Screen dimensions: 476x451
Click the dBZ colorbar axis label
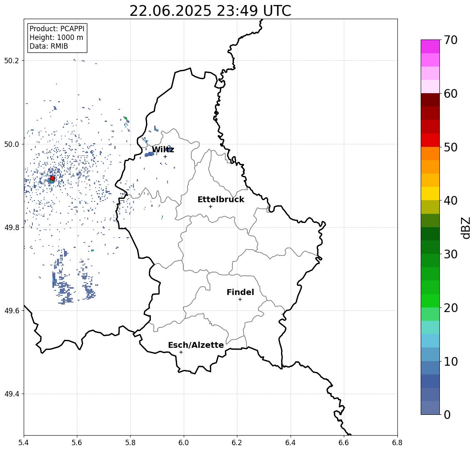tap(466, 228)
